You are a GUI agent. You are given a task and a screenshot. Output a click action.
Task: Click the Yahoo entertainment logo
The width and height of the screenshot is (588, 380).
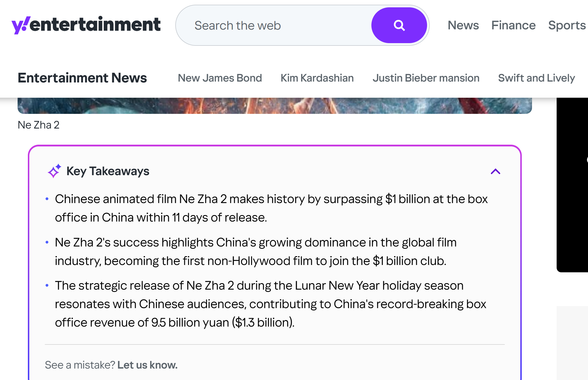point(86,25)
